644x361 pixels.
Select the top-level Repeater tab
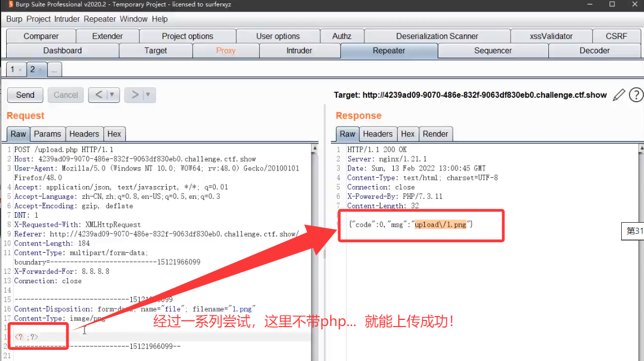(389, 51)
